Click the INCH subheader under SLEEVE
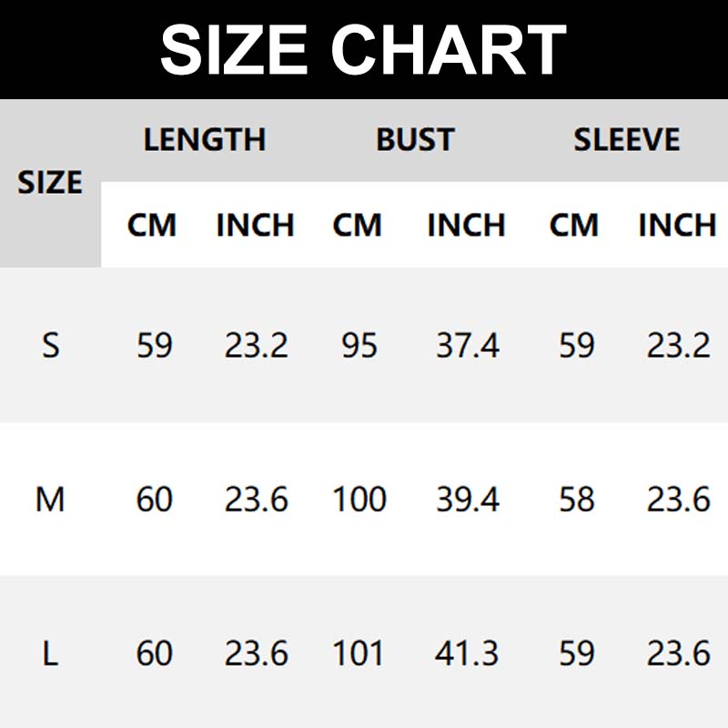 [677, 225]
